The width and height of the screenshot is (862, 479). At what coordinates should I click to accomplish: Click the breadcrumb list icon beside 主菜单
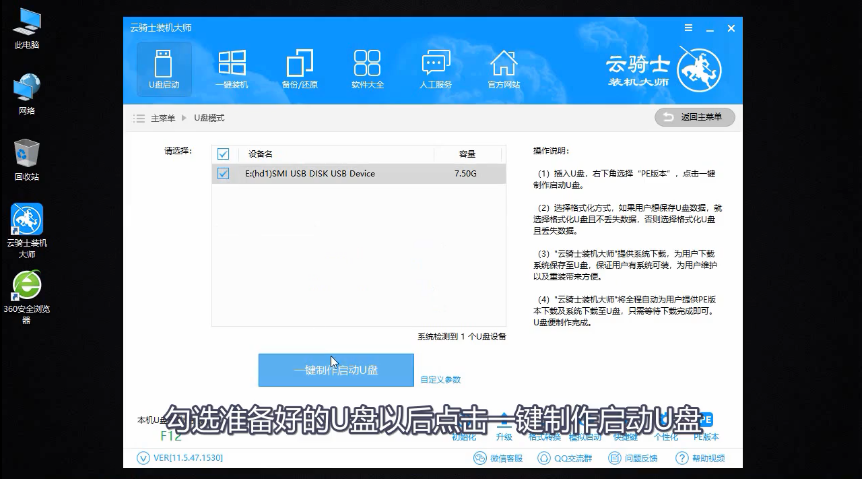point(139,118)
